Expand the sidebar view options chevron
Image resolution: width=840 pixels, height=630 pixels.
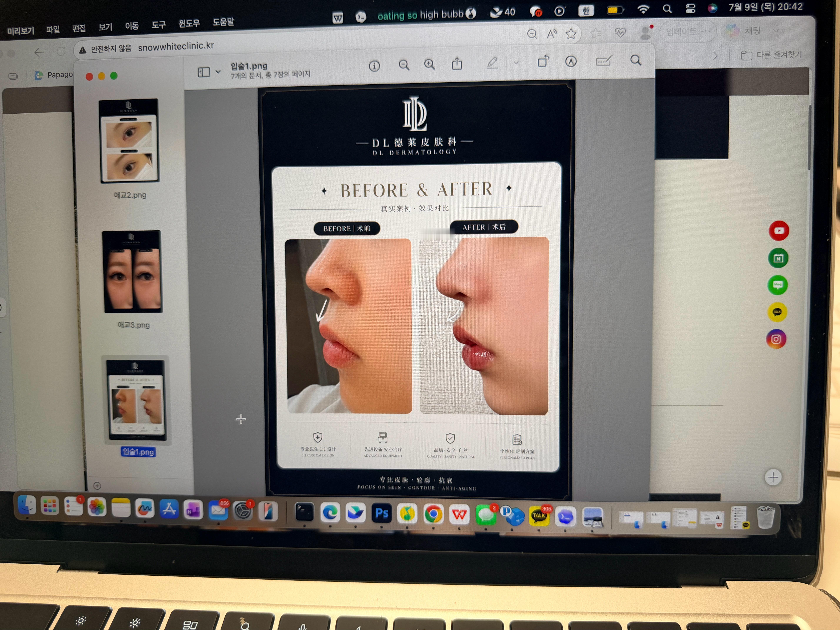[x=218, y=71]
